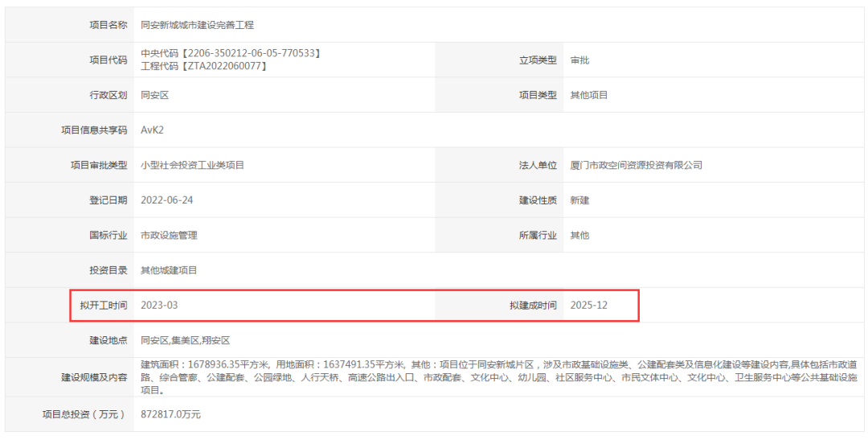Click the building area text 1678936.35平方米
Screen dimensions: 868x440
click(228, 364)
